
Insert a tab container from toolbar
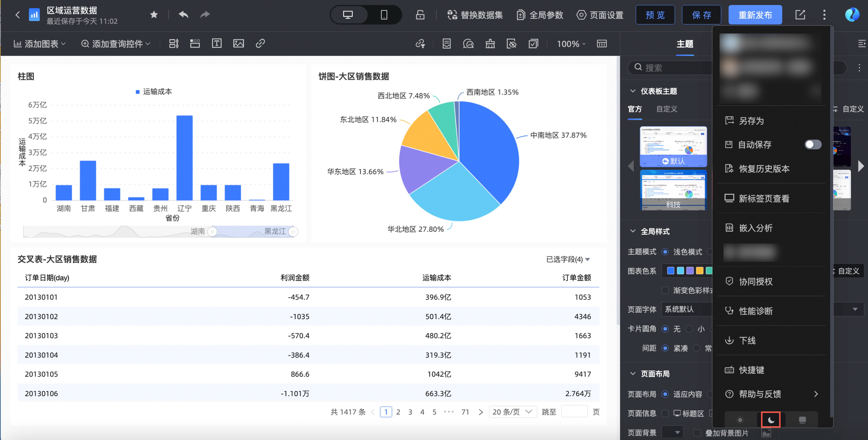pyautogui.click(x=195, y=43)
